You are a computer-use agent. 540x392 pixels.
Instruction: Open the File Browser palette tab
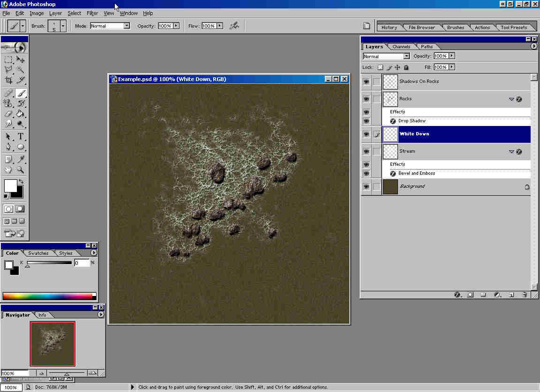[421, 27]
